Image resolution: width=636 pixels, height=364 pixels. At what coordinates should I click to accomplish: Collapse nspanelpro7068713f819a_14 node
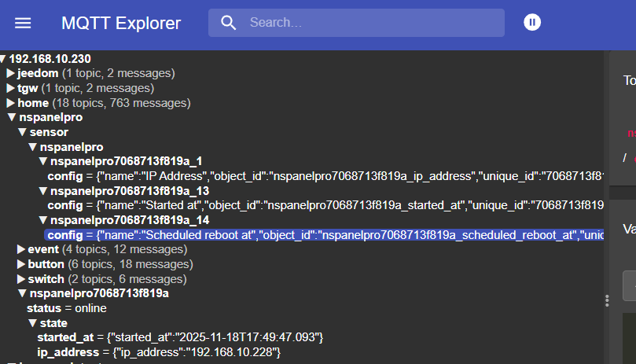coord(43,220)
